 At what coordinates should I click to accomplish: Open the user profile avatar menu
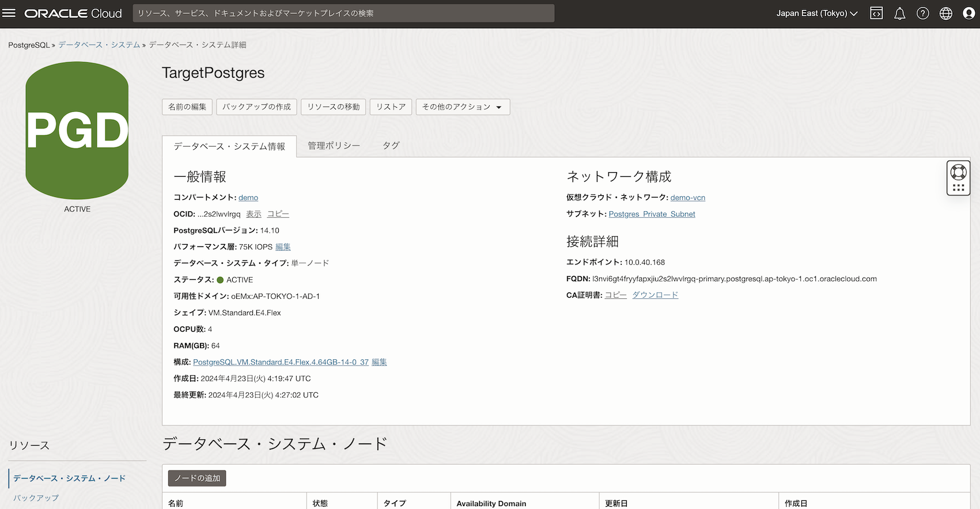[x=969, y=13]
